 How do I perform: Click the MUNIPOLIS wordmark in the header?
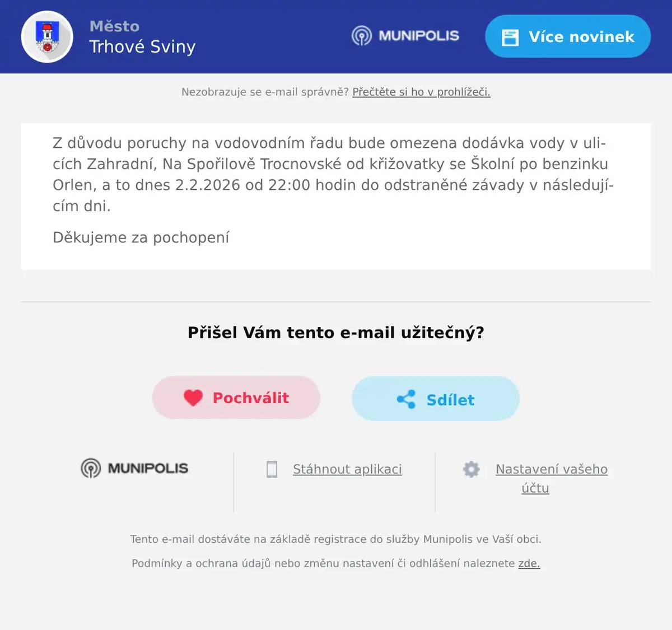pyautogui.click(x=418, y=36)
